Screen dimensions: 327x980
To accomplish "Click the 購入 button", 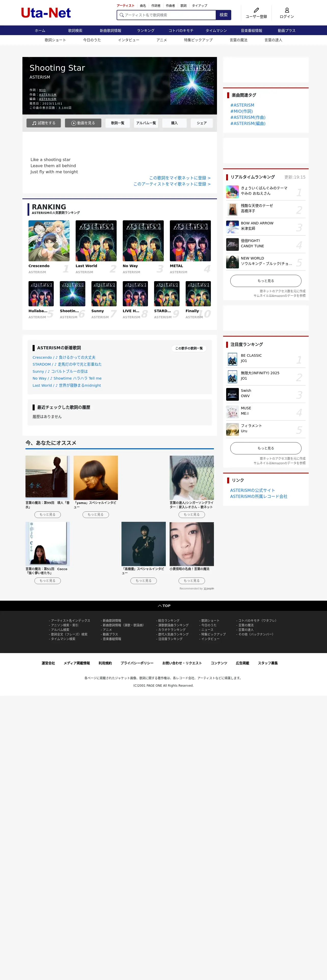I will pyautogui.click(x=174, y=123).
